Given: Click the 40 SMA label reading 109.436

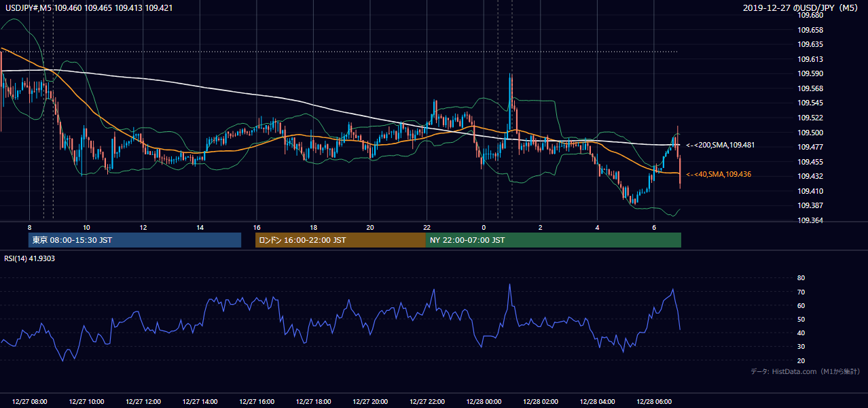Looking at the screenshot, I should [719, 175].
